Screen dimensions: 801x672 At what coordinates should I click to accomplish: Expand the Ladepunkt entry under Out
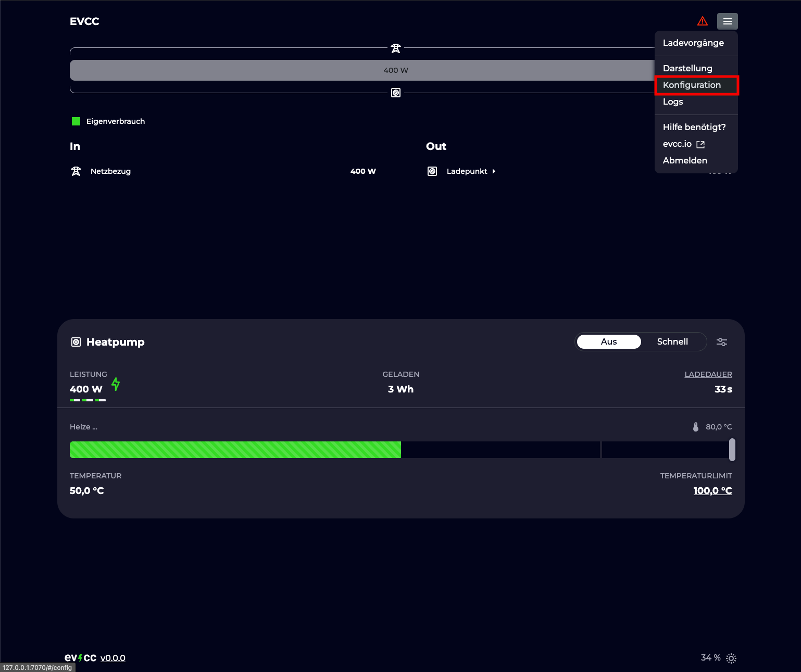pyautogui.click(x=471, y=171)
